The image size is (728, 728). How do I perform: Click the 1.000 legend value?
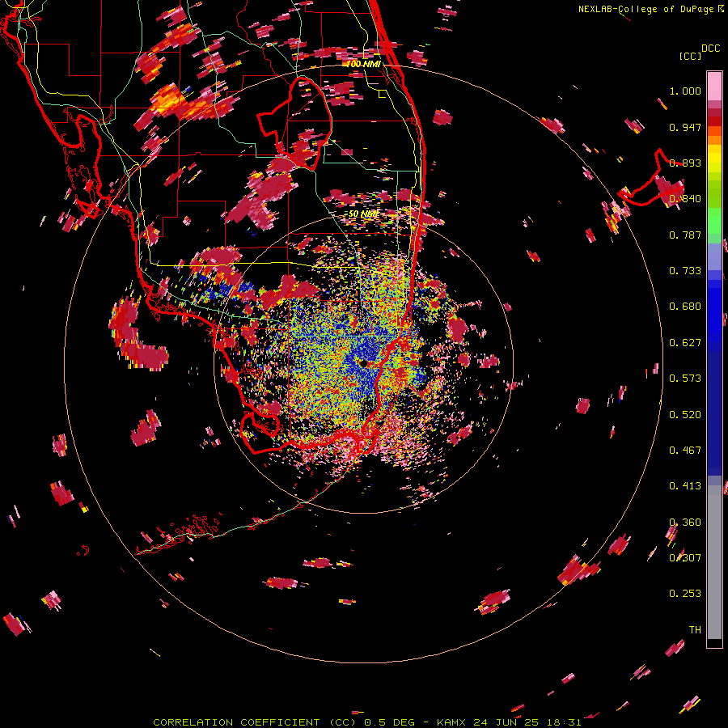tap(685, 91)
